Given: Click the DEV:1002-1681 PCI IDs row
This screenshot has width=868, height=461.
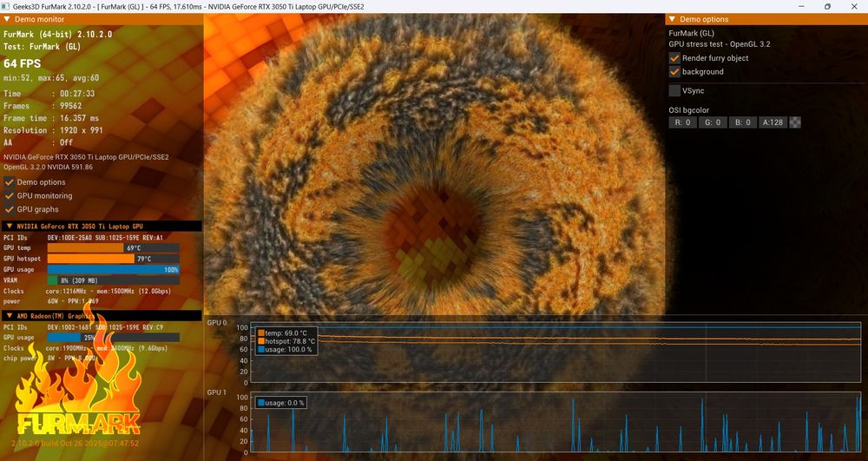Looking at the screenshot, I should (x=83, y=327).
